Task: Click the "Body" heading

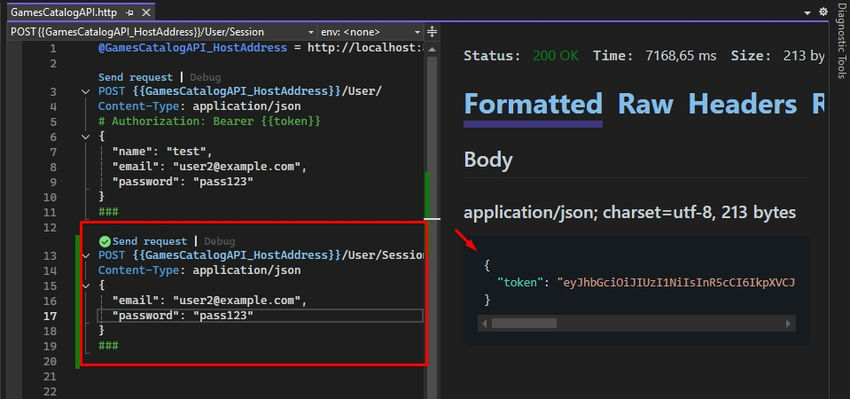Action: [x=488, y=160]
